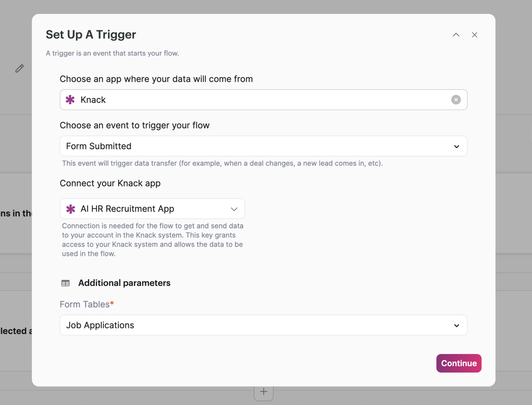
Task: Click the purple Knack asterisk logo icon
Action: click(x=70, y=100)
